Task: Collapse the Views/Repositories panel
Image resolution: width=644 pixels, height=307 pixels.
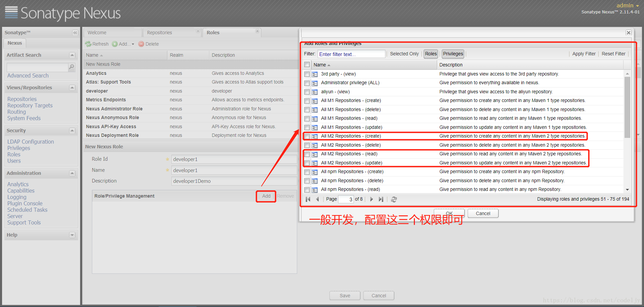Action: pos(72,88)
